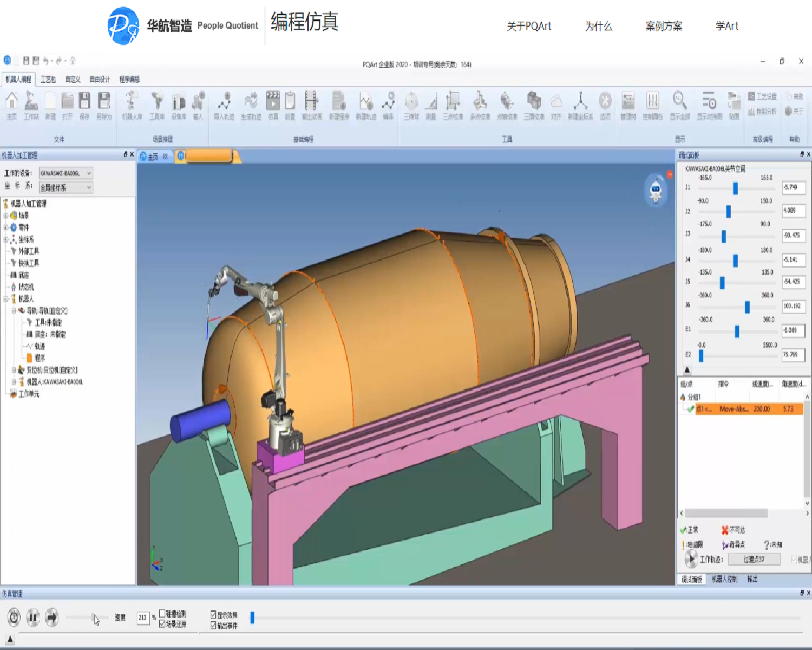Expand the 变位机 tree node
Screen dimensions: 812x650
[x=14, y=370]
